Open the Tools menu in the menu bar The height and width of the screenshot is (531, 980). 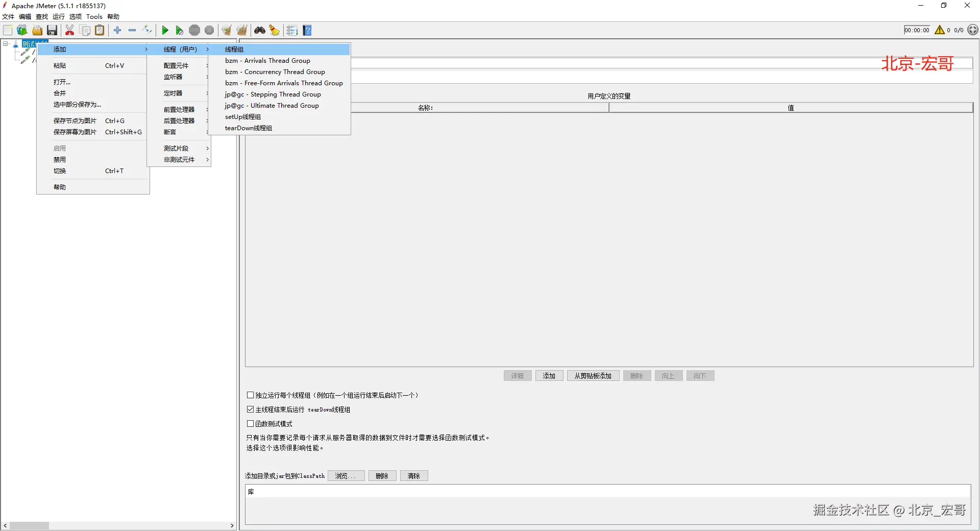tap(94, 17)
